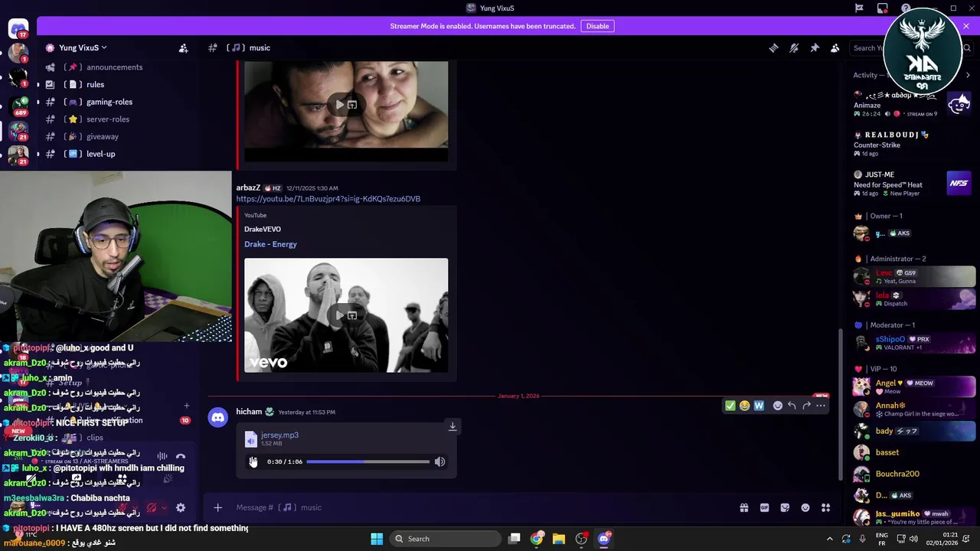
Task: Open the Threads icon in the channel header
Action: (x=773, y=47)
